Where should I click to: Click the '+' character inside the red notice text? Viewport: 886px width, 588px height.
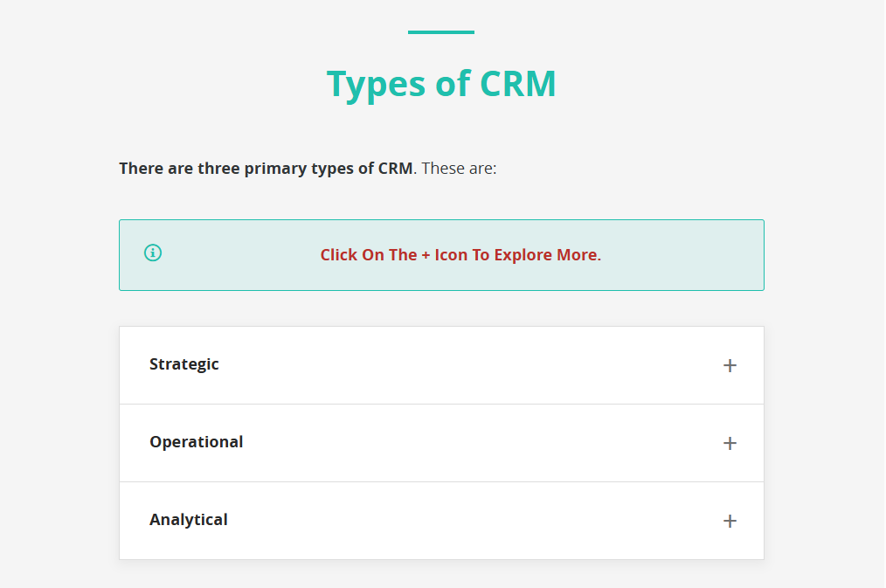[x=426, y=255]
